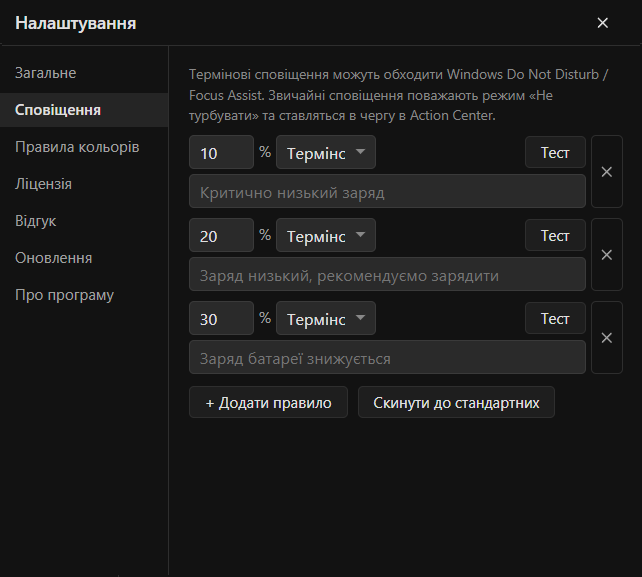The image size is (642, 577).
Task: Expand priority dropdown for 10% rule
Action: coord(326,152)
